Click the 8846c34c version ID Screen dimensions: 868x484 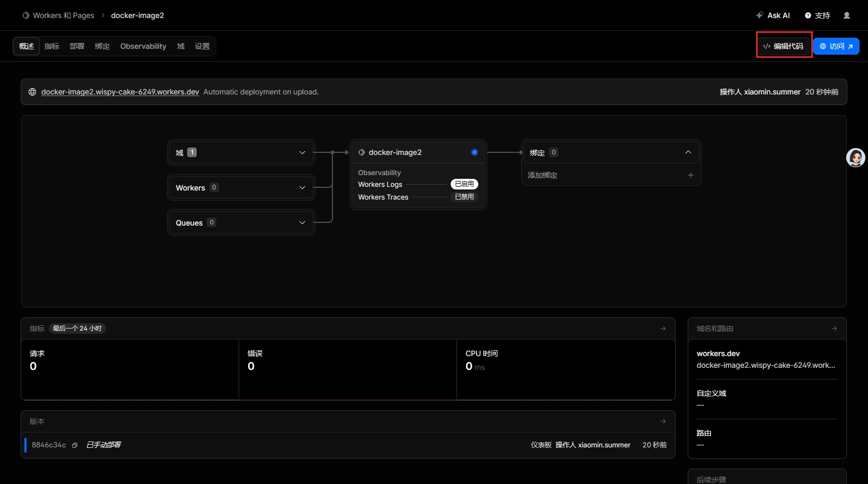click(x=49, y=445)
